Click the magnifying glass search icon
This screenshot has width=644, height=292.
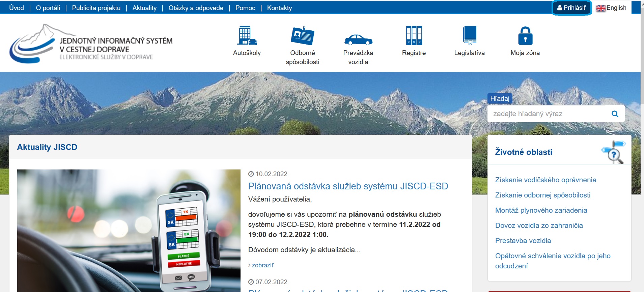(x=615, y=114)
